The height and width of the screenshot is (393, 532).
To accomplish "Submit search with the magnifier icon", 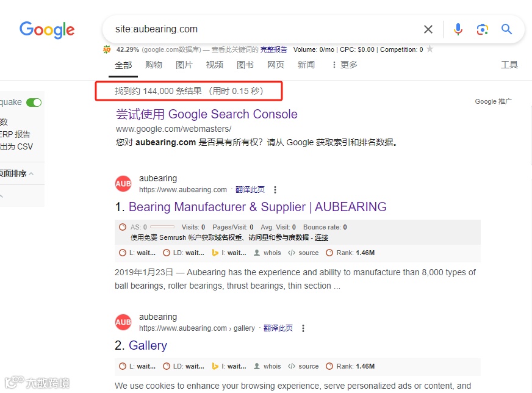I will click(x=506, y=29).
